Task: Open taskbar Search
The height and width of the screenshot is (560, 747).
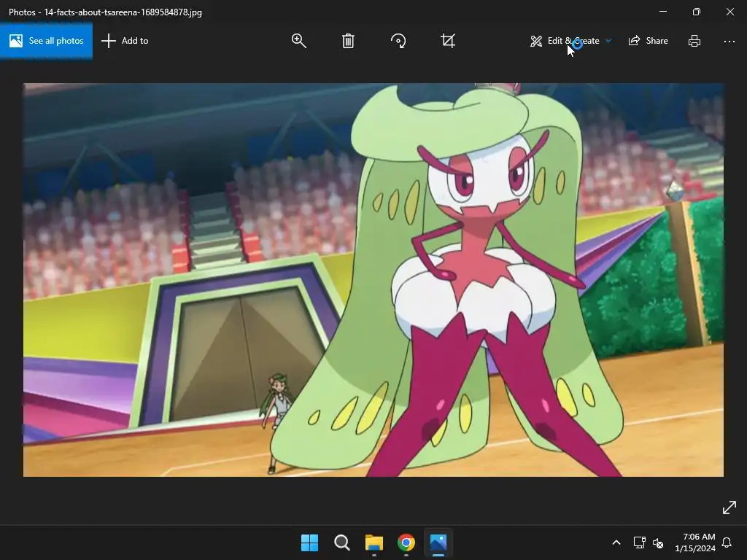Action: [341, 542]
